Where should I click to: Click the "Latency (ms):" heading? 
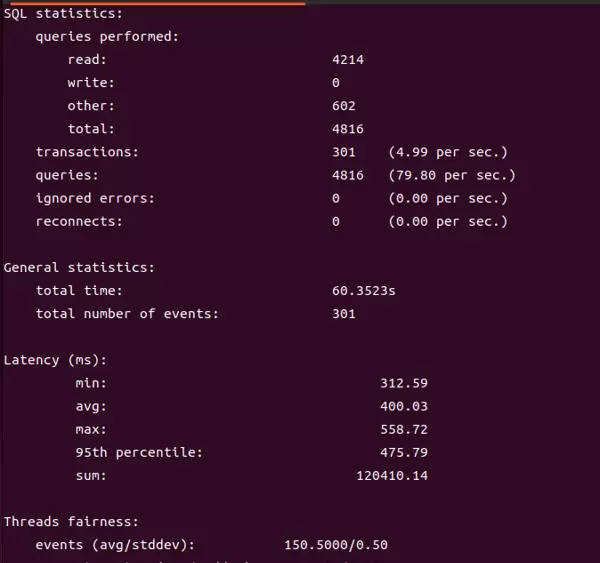pos(55,360)
